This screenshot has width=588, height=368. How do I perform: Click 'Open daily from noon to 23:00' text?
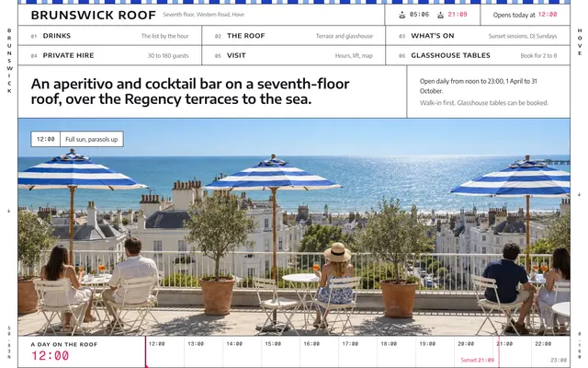[x=478, y=86]
